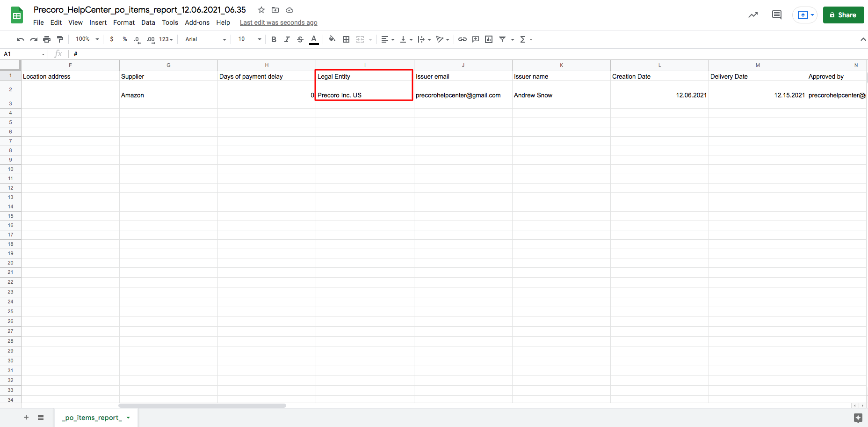
Task: Open the View menu
Action: [75, 22]
